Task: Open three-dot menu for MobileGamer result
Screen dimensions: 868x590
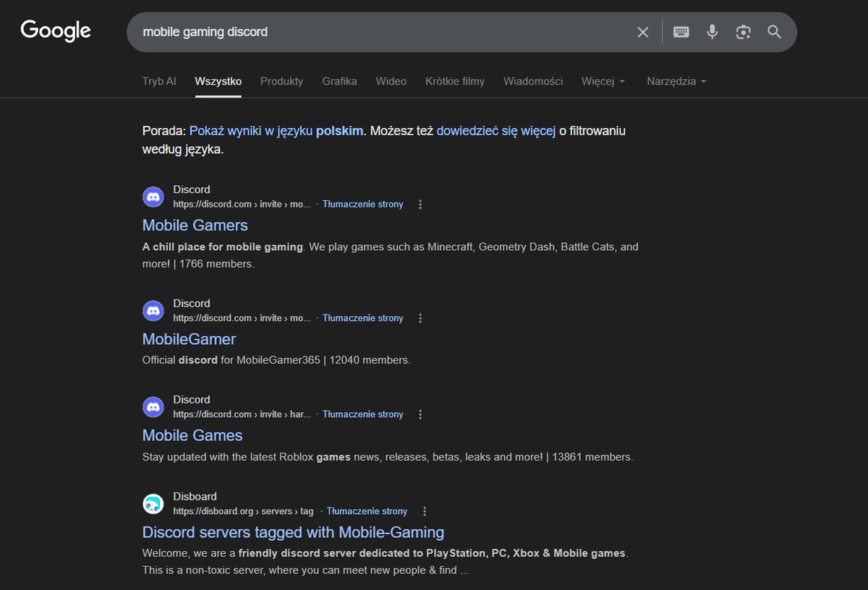Action: (x=420, y=318)
